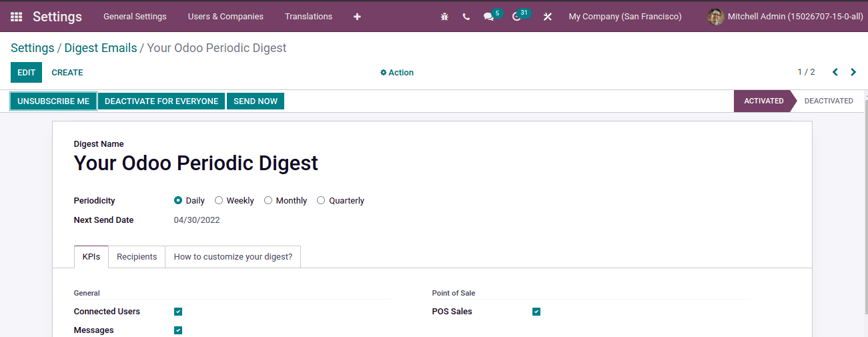Open General Settings menu
Viewport: 868px width, 337px height.
135,17
